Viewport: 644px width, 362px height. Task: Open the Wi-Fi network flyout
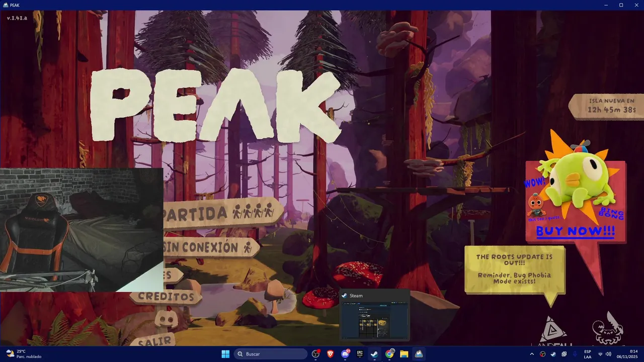pos(600,354)
